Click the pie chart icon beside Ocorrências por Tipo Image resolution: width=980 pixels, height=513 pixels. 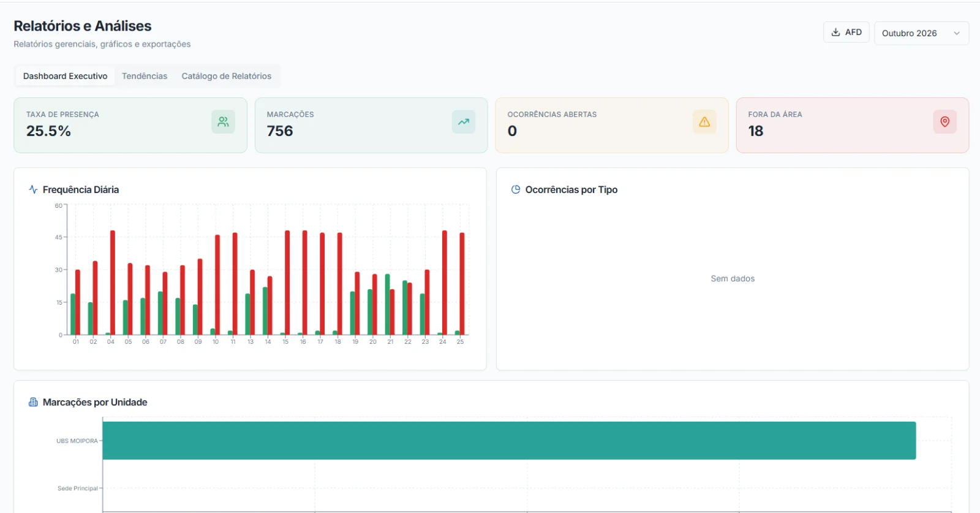pos(516,189)
